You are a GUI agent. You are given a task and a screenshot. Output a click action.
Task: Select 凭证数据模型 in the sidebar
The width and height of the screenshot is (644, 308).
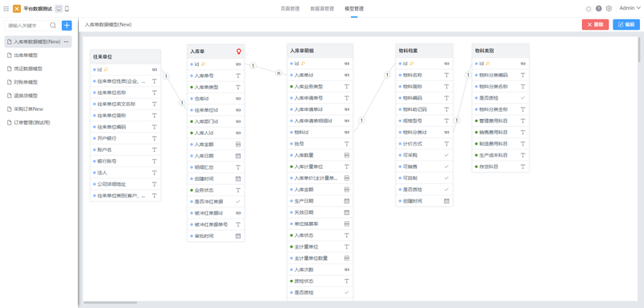[38, 68]
